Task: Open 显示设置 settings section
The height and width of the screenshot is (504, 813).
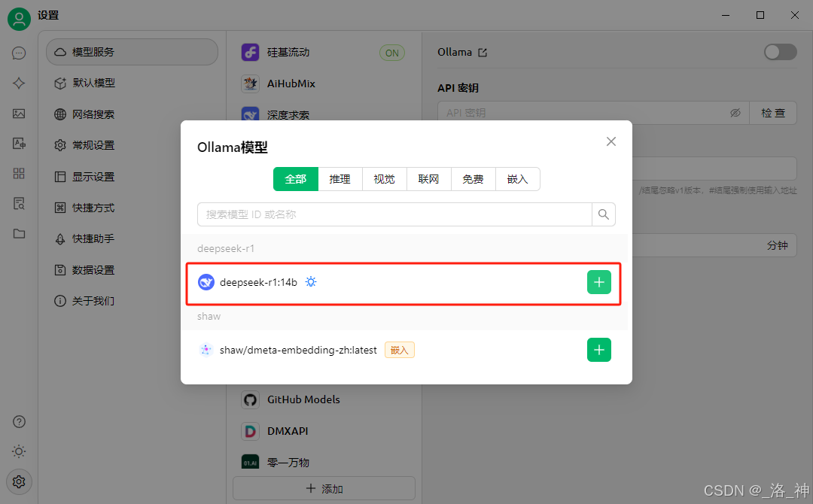Action: point(132,177)
